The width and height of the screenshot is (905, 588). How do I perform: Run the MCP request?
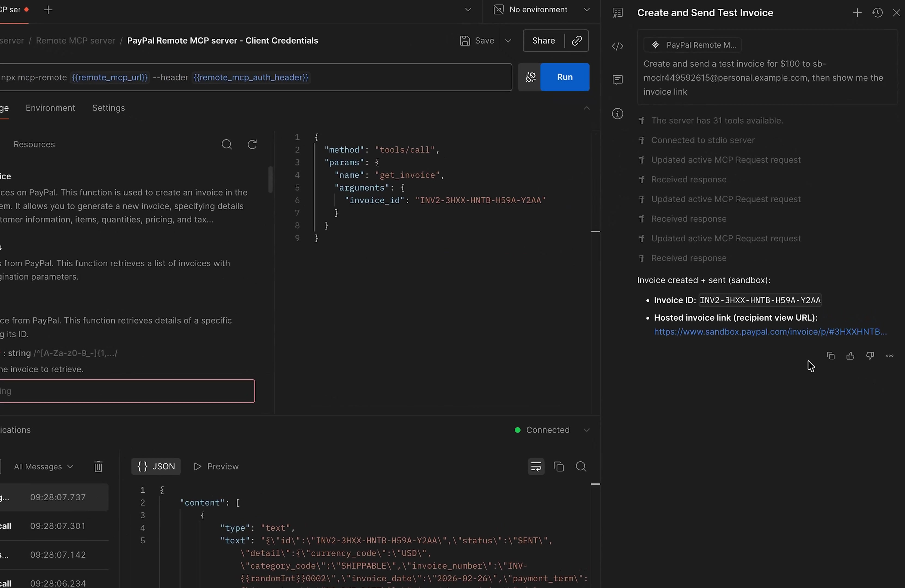(565, 77)
